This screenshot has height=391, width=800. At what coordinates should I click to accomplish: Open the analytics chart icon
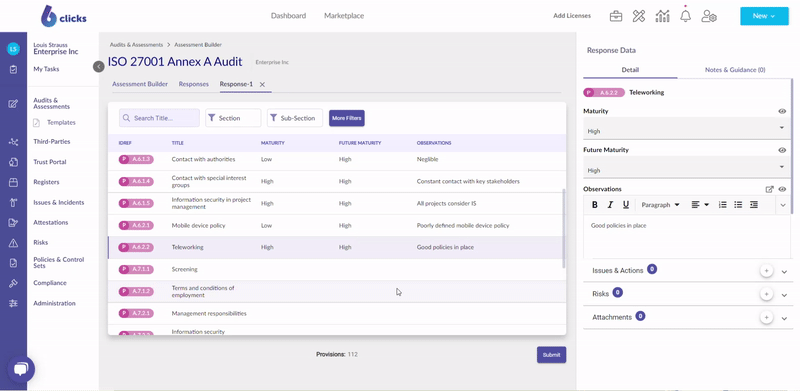click(662, 16)
